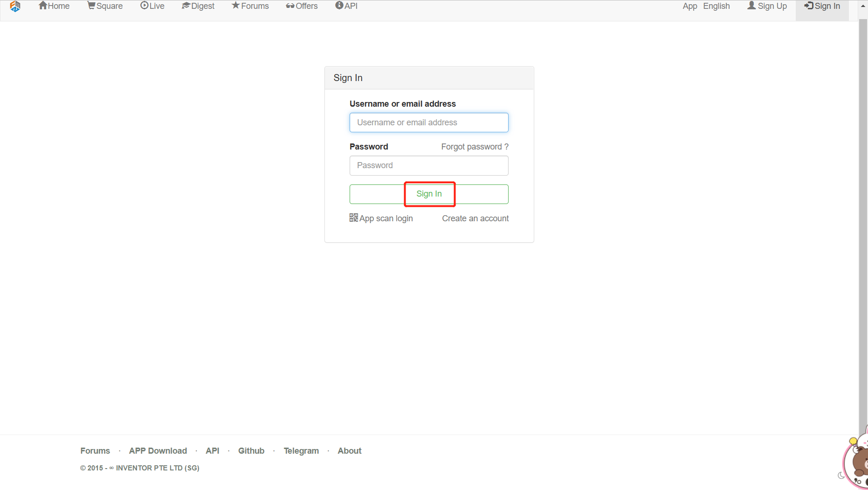This screenshot has width=868, height=490.
Task: Open Telegram link in footer
Action: click(x=301, y=451)
